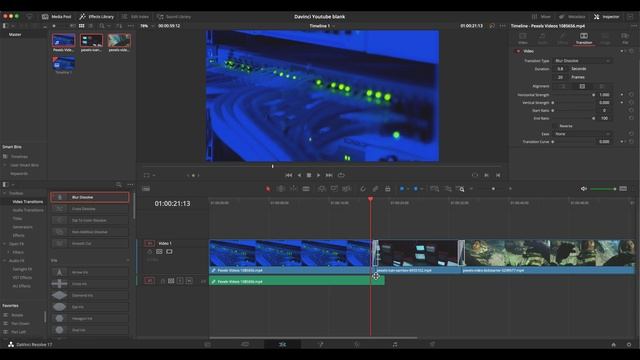Collapse the Toolbox tree node
Screen dimensions: 640x360
[x=4, y=193]
